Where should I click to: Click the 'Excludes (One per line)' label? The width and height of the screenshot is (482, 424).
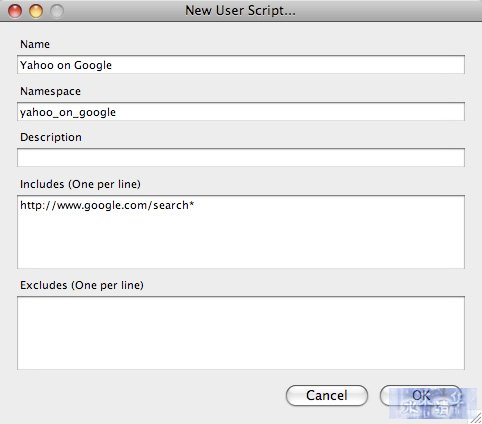tap(82, 285)
